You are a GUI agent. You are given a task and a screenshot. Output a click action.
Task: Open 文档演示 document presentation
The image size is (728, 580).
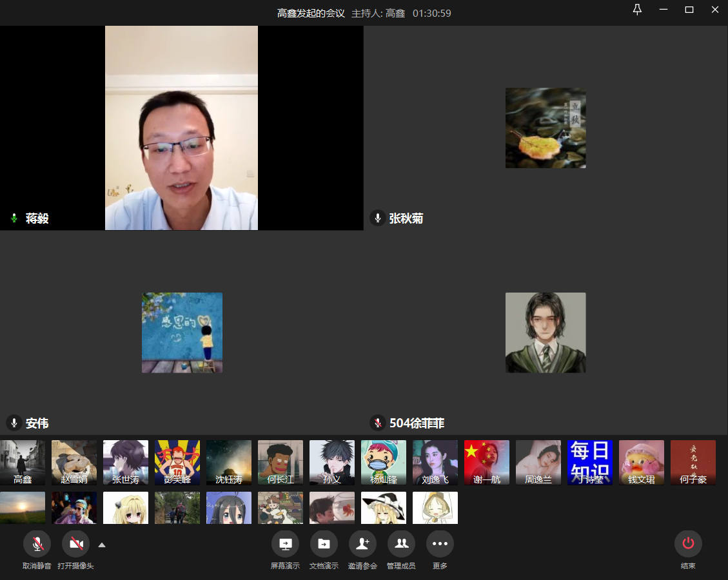pos(324,544)
